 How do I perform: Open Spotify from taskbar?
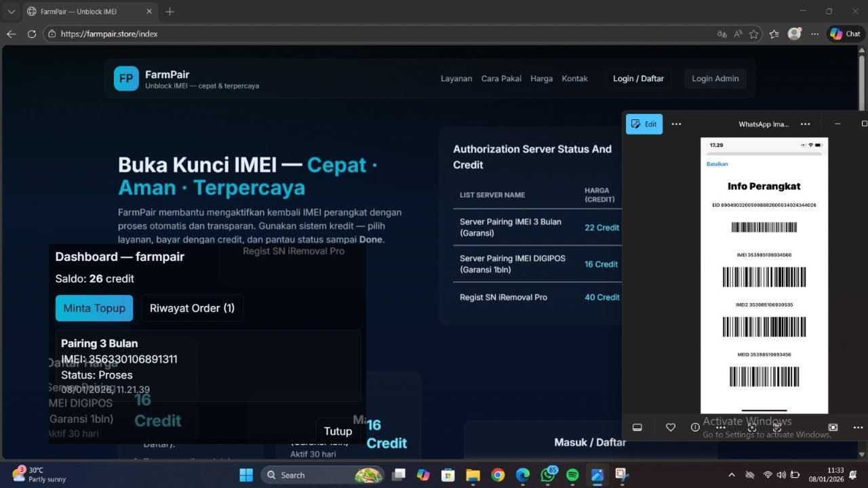coord(572,474)
